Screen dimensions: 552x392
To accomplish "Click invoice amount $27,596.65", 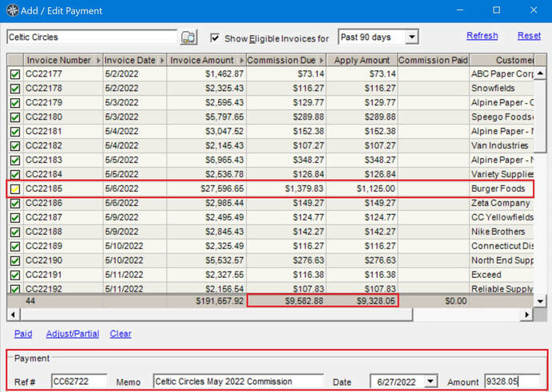I will (207, 188).
